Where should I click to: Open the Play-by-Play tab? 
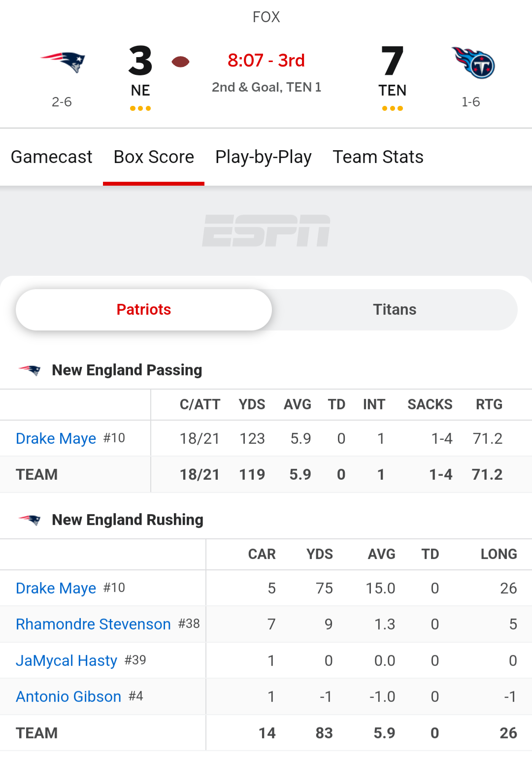pos(264,157)
